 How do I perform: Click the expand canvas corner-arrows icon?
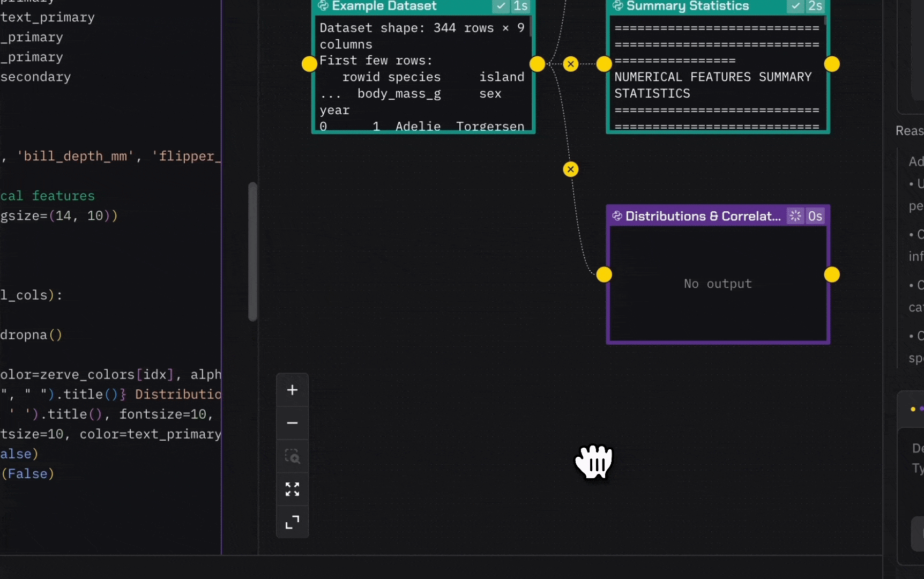click(292, 522)
